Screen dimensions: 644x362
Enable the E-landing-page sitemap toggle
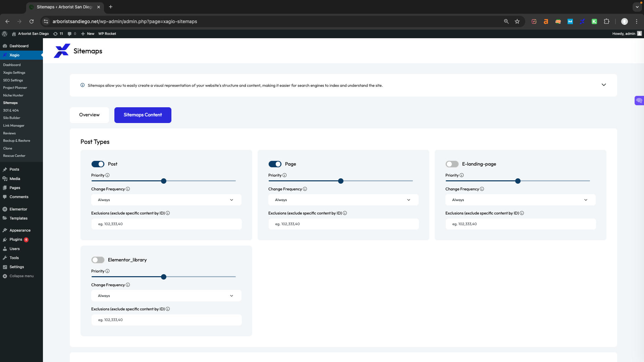[x=452, y=164]
